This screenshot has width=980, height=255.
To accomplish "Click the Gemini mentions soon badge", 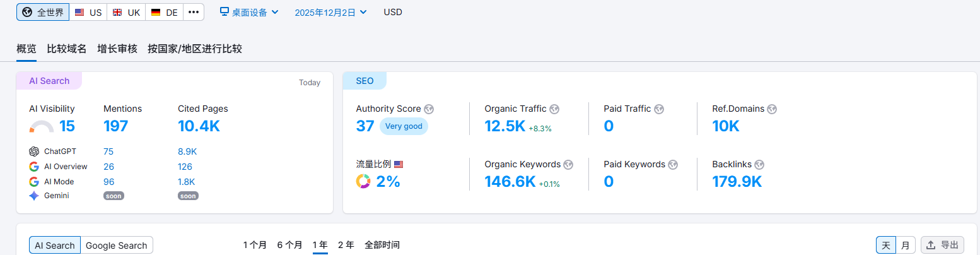I will coord(114,196).
